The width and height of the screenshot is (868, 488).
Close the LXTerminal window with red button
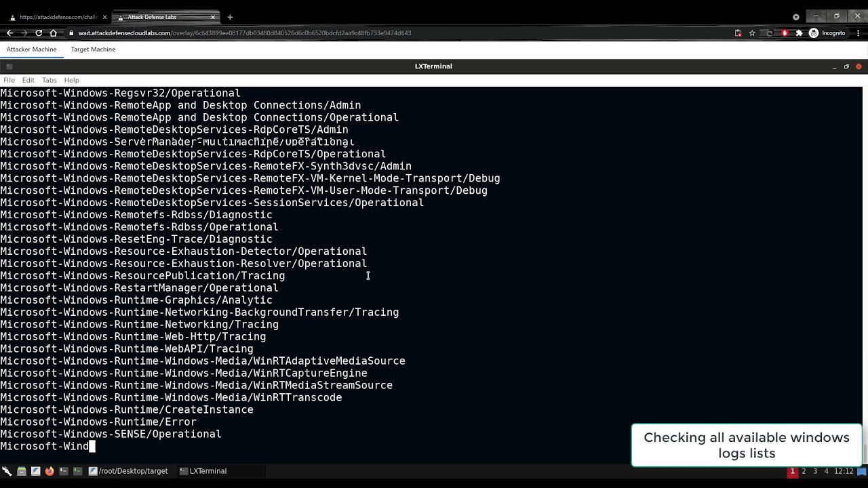coord(859,66)
